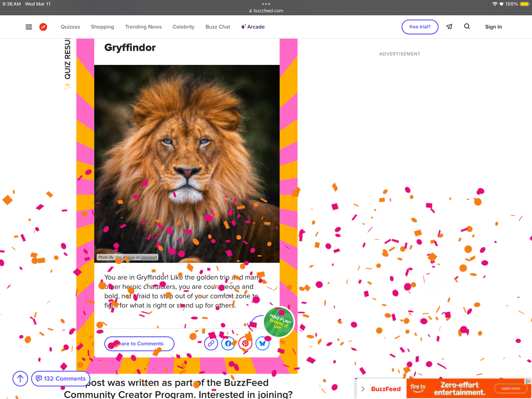Viewport: 532px width, 399px height.
Task: Click the free trial? button
Action: click(x=420, y=27)
